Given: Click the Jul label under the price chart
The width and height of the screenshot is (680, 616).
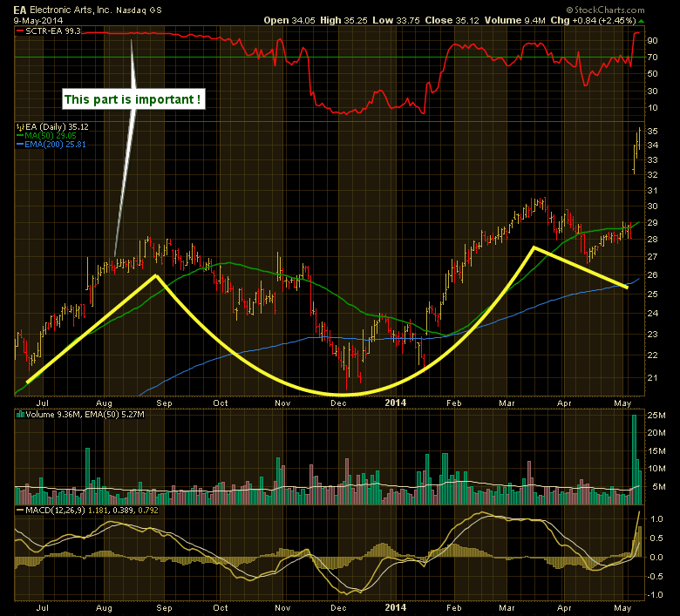Looking at the screenshot, I should (x=43, y=403).
